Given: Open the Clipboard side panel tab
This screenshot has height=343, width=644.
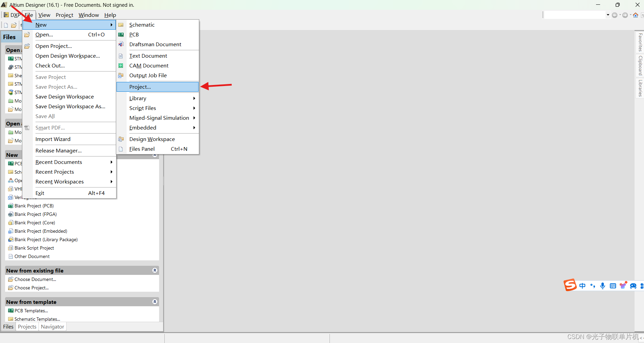Looking at the screenshot, I should tap(640, 65).
